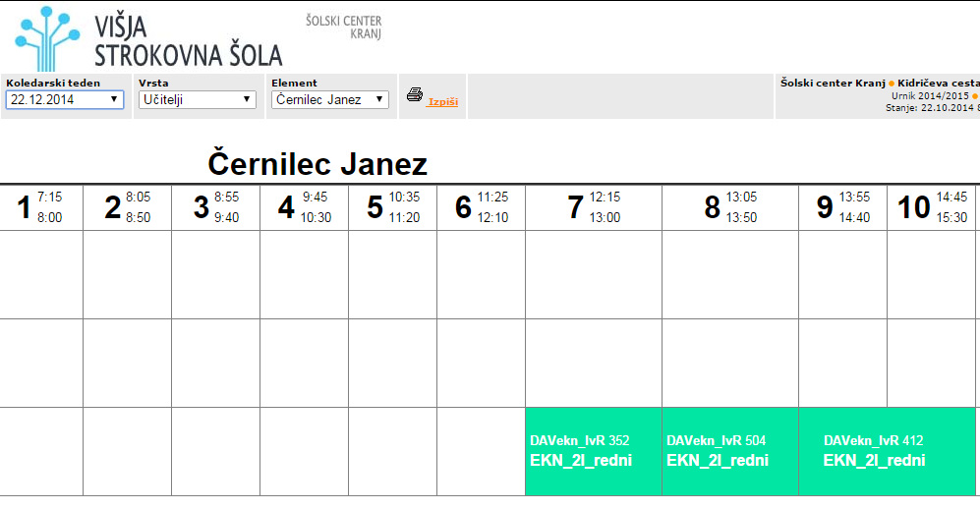
Task: Open the Vrsta dropdown showing Učitelji
Action: coord(198,99)
